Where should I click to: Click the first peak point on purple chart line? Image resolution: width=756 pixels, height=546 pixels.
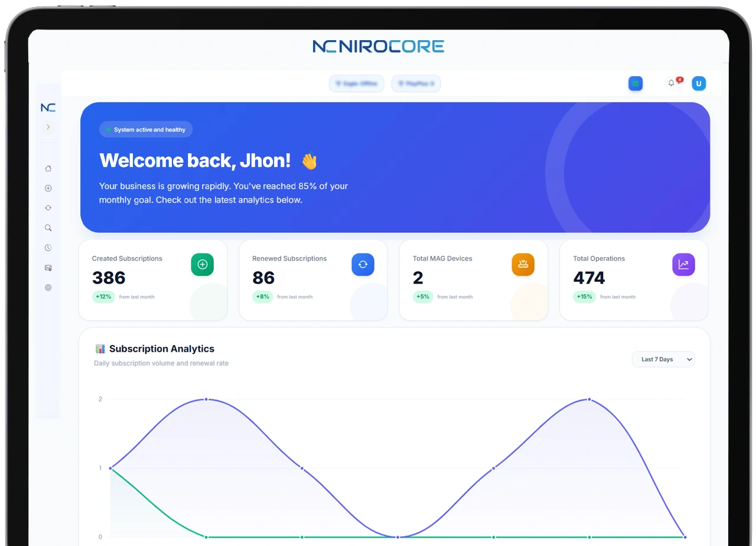tap(206, 399)
